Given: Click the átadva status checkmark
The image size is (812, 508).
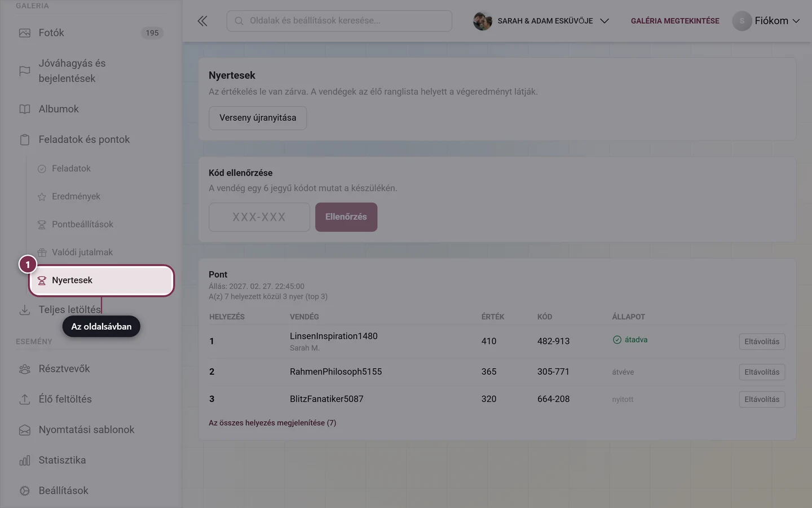Looking at the screenshot, I should pyautogui.click(x=617, y=340).
